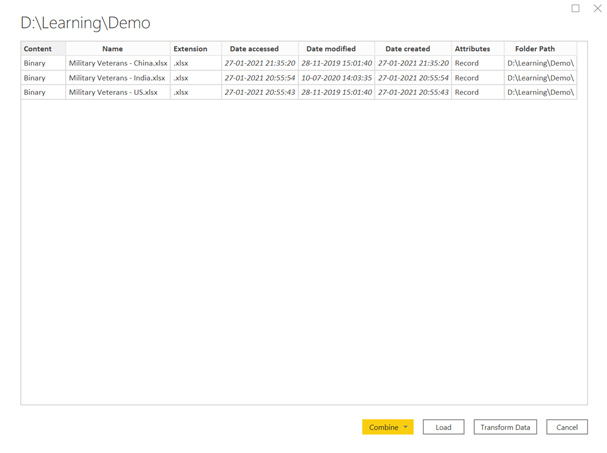Click the Date created column header
Viewport: 607px width, 453px height.
[407, 48]
